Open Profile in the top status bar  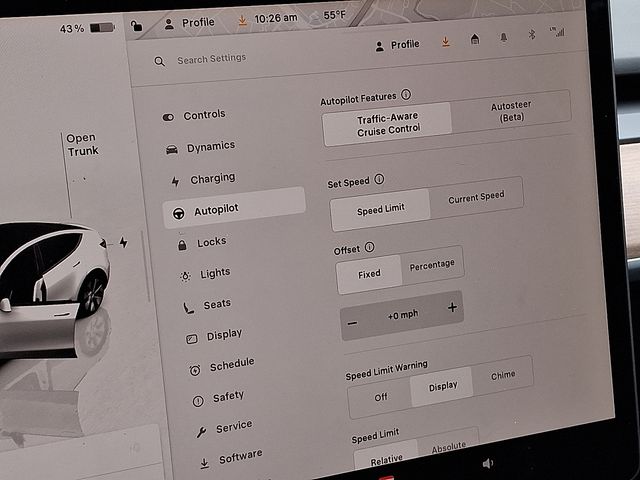coord(189,23)
